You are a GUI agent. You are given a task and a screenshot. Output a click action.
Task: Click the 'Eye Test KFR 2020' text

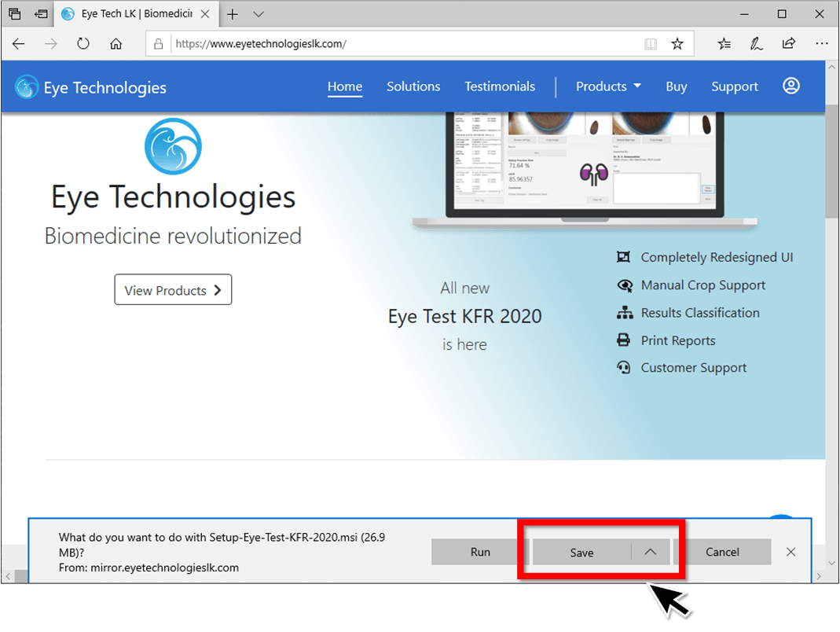click(465, 316)
